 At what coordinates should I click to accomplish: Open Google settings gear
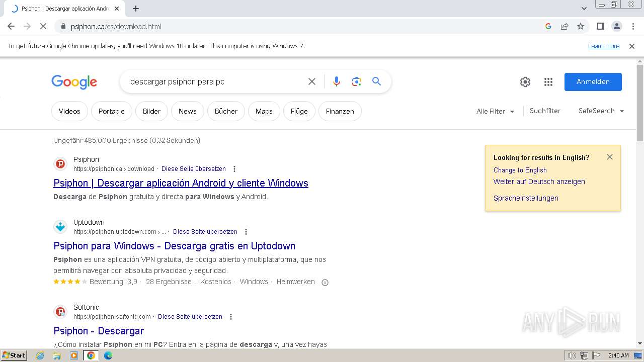[525, 82]
